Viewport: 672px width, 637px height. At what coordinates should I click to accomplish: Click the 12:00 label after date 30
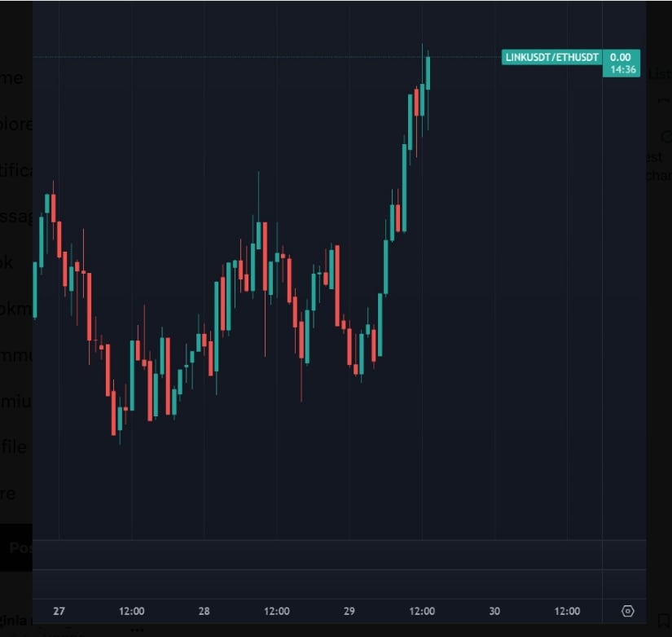tap(567, 611)
